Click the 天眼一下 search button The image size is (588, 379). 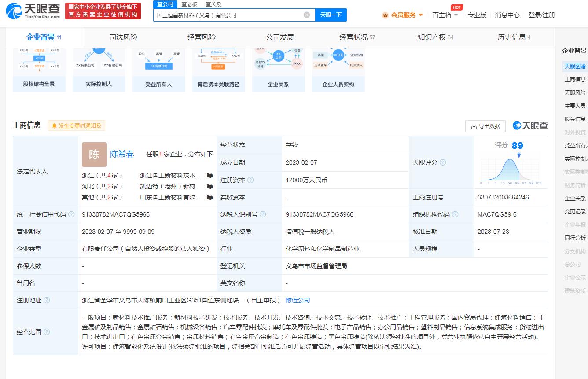(x=331, y=15)
